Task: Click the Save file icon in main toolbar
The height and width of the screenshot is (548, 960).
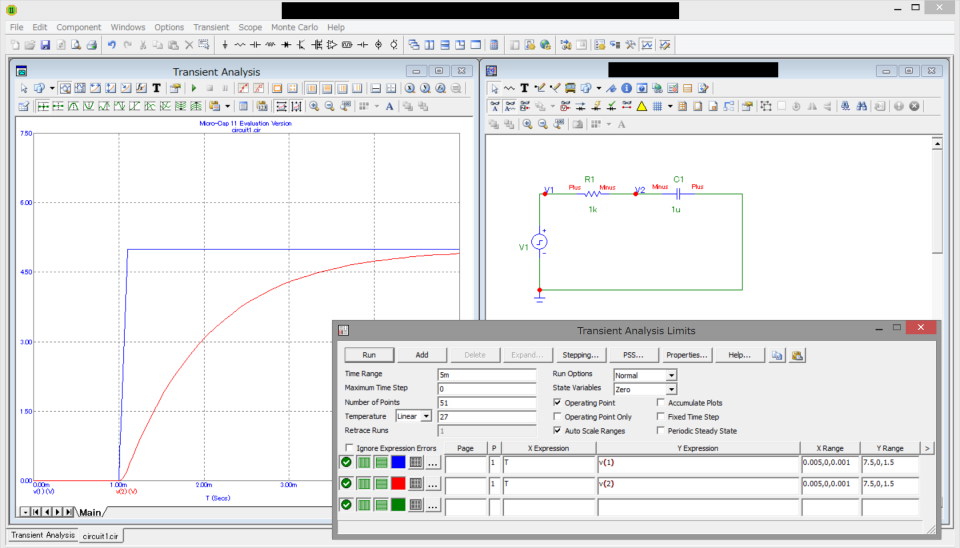Action: 45,45
